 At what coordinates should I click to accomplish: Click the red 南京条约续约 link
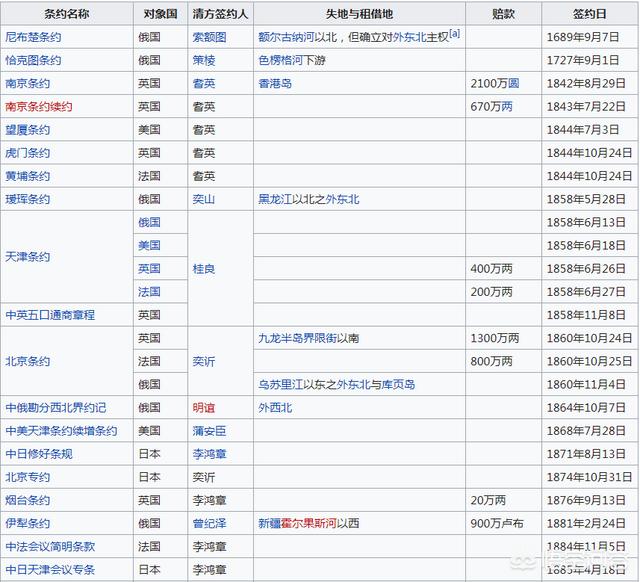click(39, 107)
